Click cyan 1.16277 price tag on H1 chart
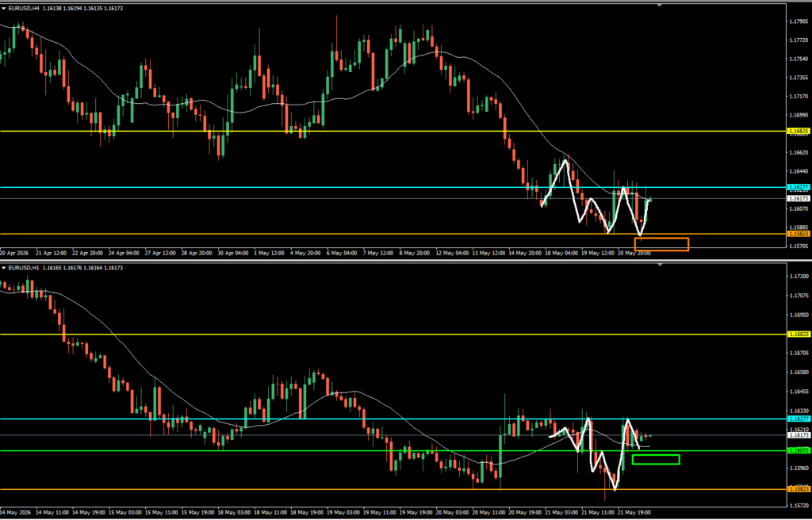The image size is (812, 520). (x=798, y=419)
